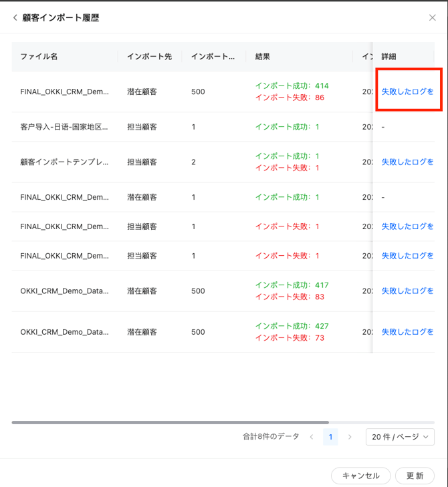448x487 pixels.
Task: Click the 更新 button
Action: [415, 476]
